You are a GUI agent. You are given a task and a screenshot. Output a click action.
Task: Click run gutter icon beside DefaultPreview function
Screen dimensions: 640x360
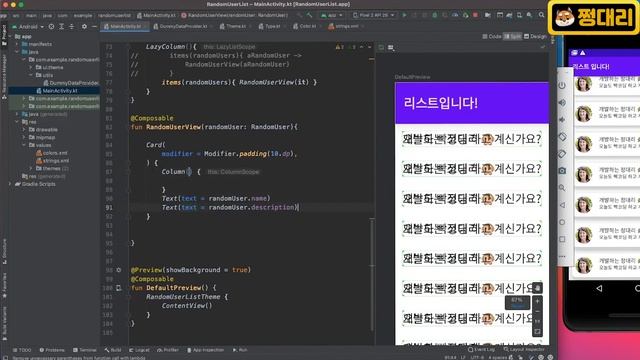click(119, 288)
